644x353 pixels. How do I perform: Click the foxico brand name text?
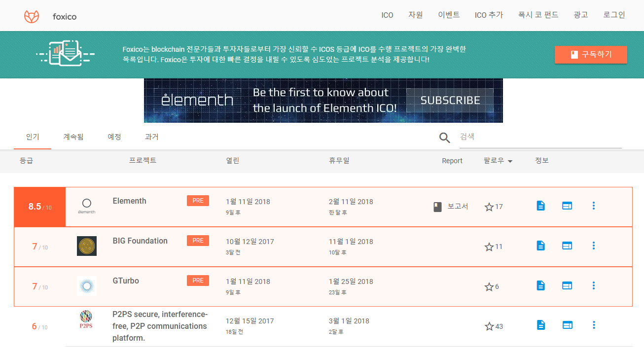[65, 16]
